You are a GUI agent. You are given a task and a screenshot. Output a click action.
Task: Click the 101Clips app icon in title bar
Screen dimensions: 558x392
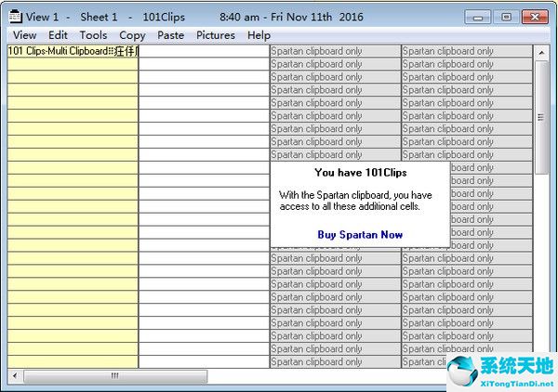pyautogui.click(x=15, y=17)
